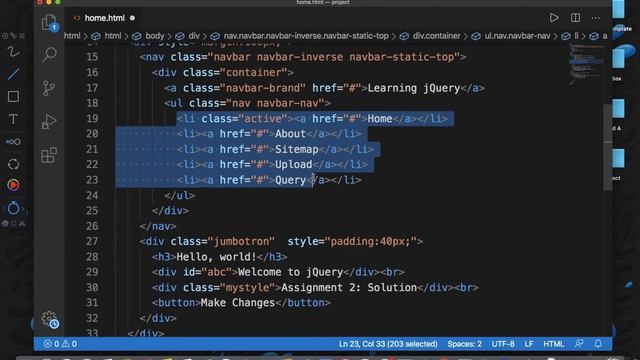Open the More Actions ellipsis menu

click(596, 18)
